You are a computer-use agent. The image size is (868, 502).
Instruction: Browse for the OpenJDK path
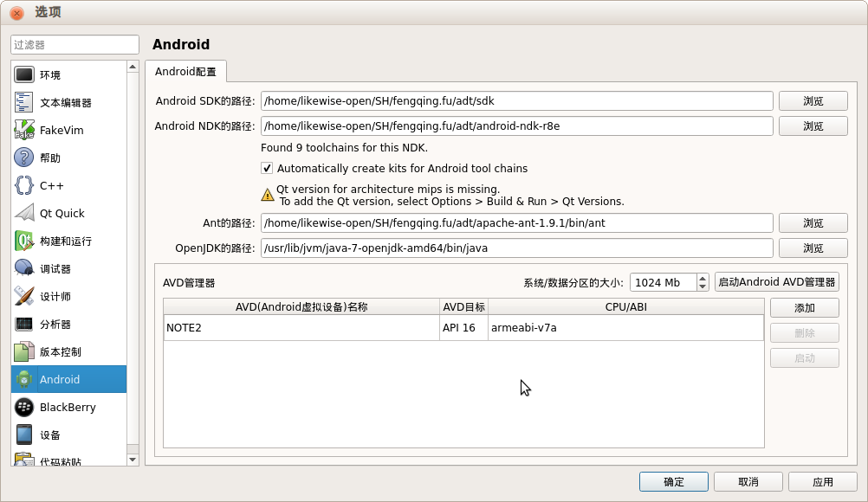tap(813, 248)
